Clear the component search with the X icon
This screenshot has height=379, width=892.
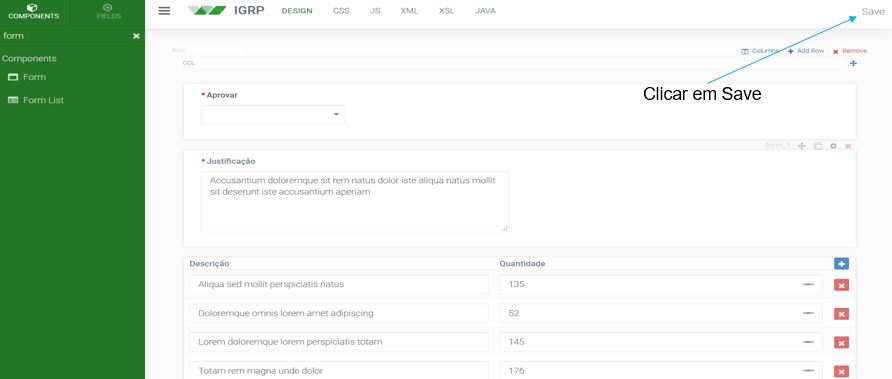136,36
